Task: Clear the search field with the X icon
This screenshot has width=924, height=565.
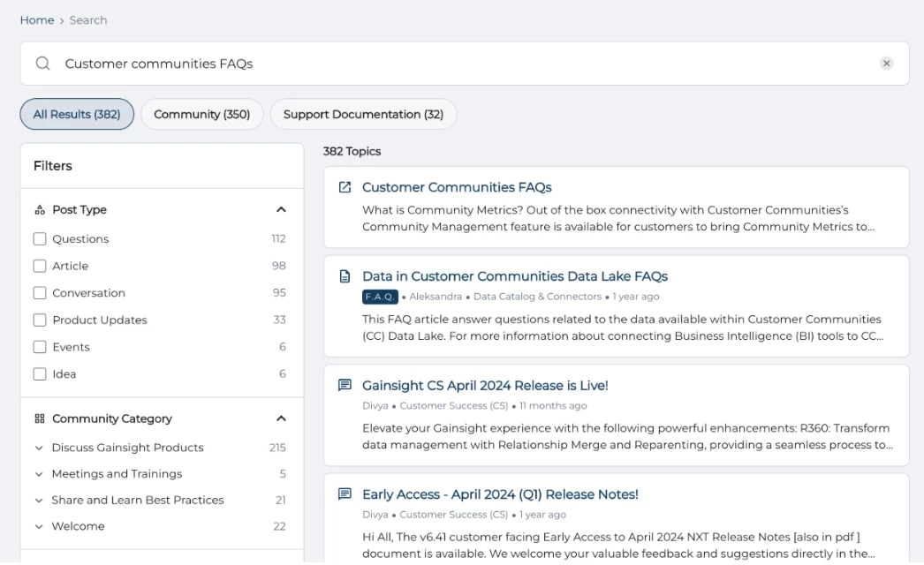Action: tap(886, 63)
